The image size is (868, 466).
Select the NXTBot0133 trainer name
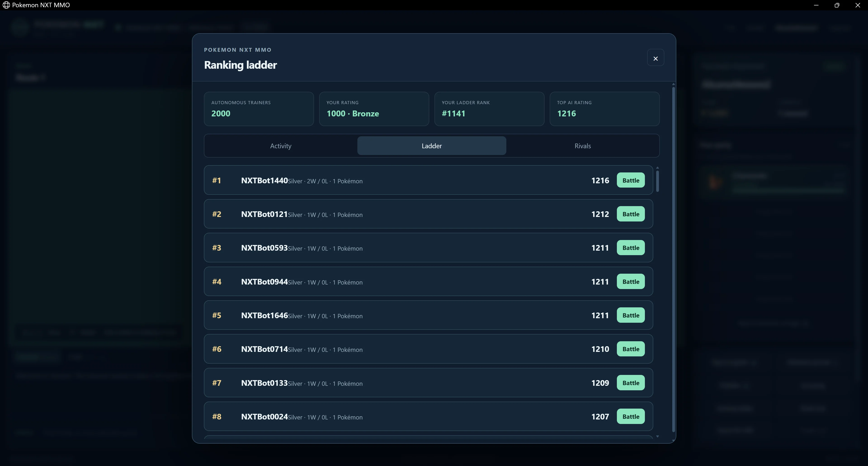coord(264,383)
